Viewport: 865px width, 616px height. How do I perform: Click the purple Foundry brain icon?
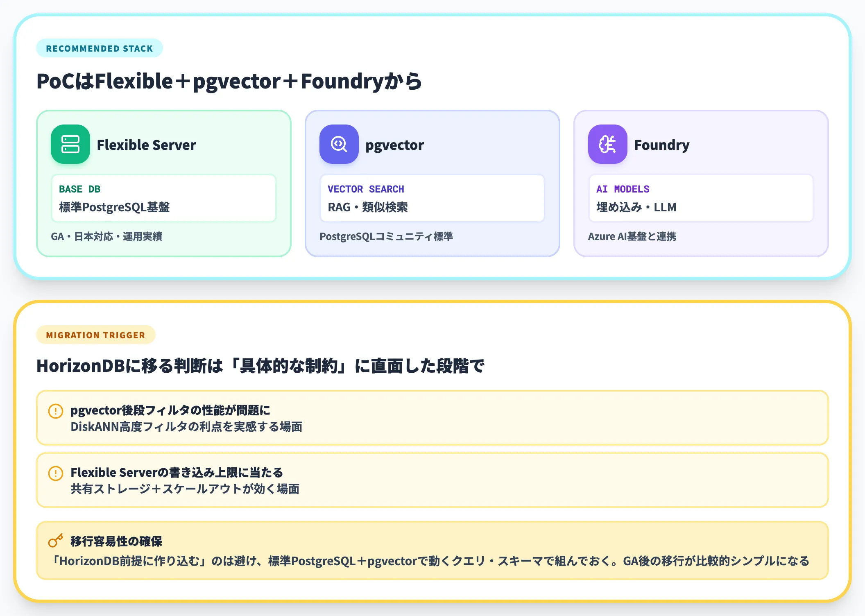[607, 144]
